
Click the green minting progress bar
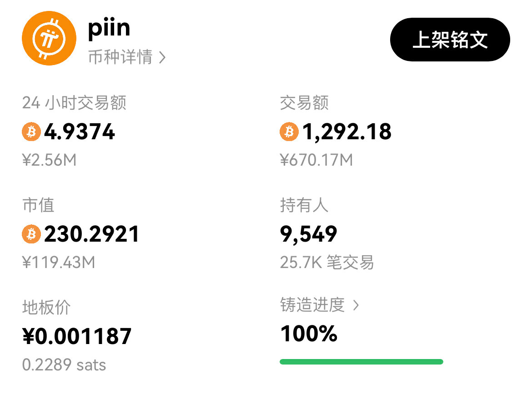[x=361, y=362]
